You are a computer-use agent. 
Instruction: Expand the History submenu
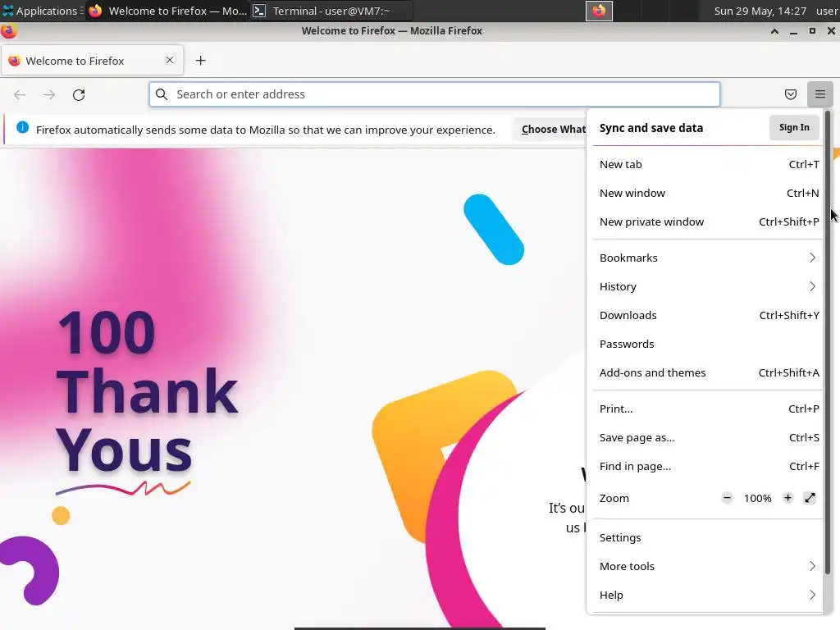tap(707, 286)
